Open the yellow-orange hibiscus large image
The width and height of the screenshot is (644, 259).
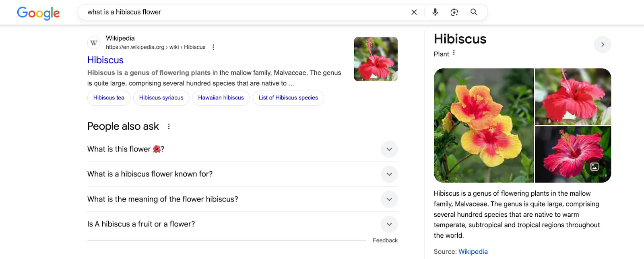pos(483,125)
